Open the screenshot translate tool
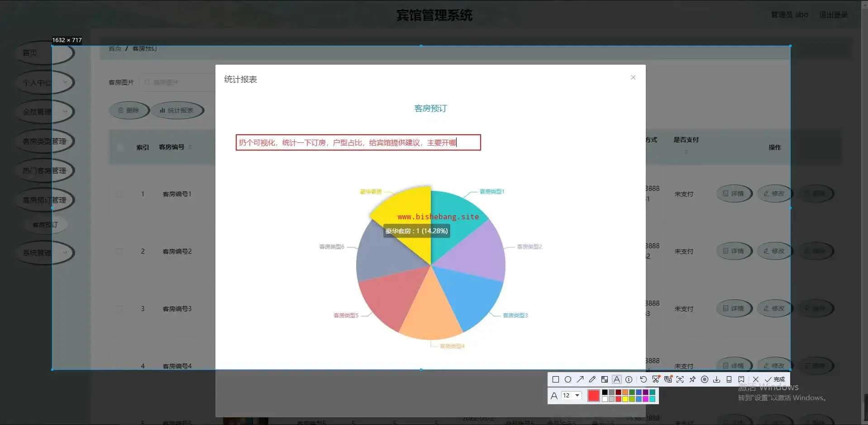The image size is (868, 425). tap(668, 379)
